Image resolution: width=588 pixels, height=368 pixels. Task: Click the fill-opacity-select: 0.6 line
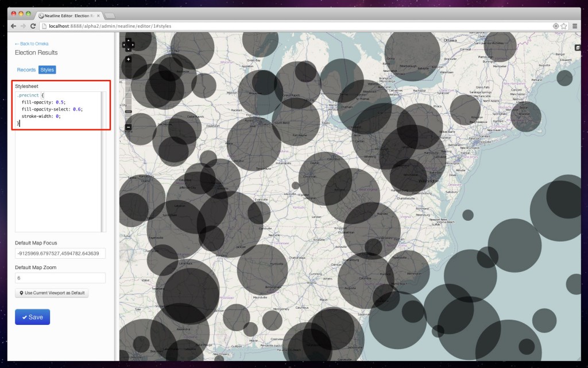[52, 109]
